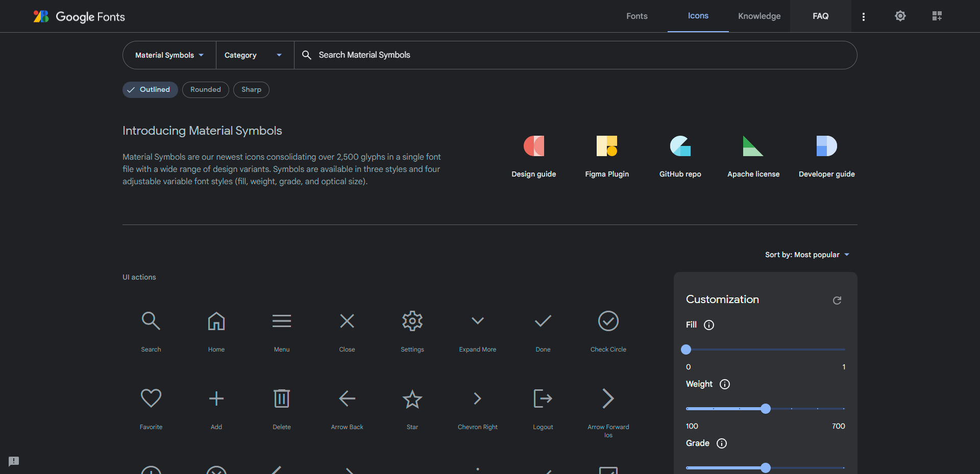Open the Figma Plugin link
The width and height of the screenshot is (980, 474).
pos(607,157)
